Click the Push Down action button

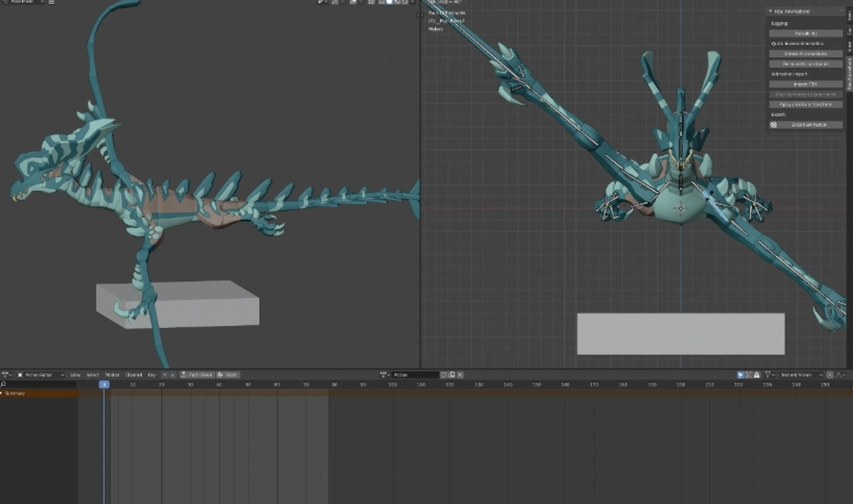coord(197,375)
